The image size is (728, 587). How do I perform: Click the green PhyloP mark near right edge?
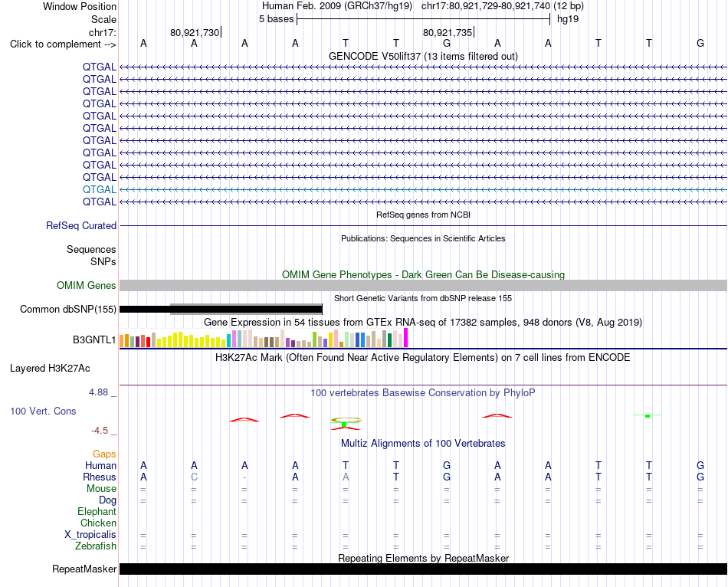tap(648, 415)
